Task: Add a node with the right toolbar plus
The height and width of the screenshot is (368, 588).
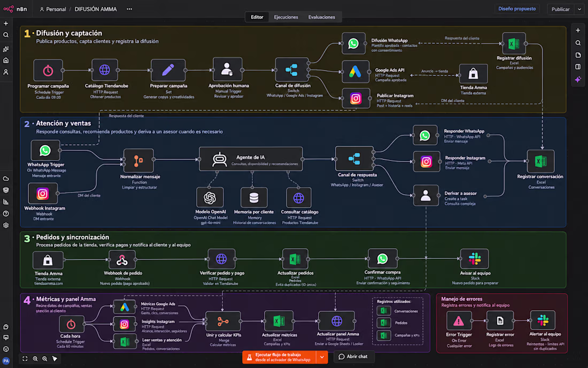Action: 578,30
